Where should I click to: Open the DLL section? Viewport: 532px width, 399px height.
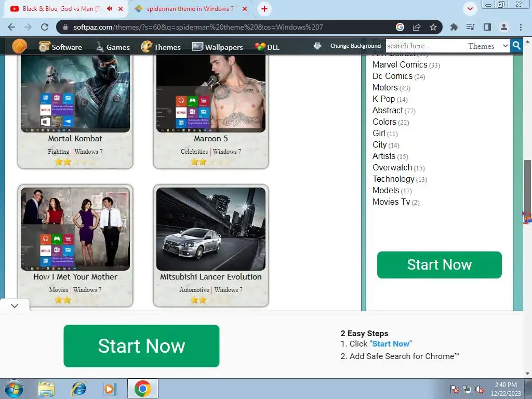click(x=268, y=47)
